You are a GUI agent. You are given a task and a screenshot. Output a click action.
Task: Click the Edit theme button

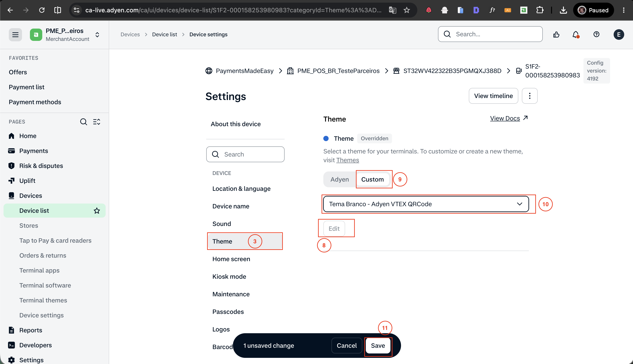click(334, 229)
